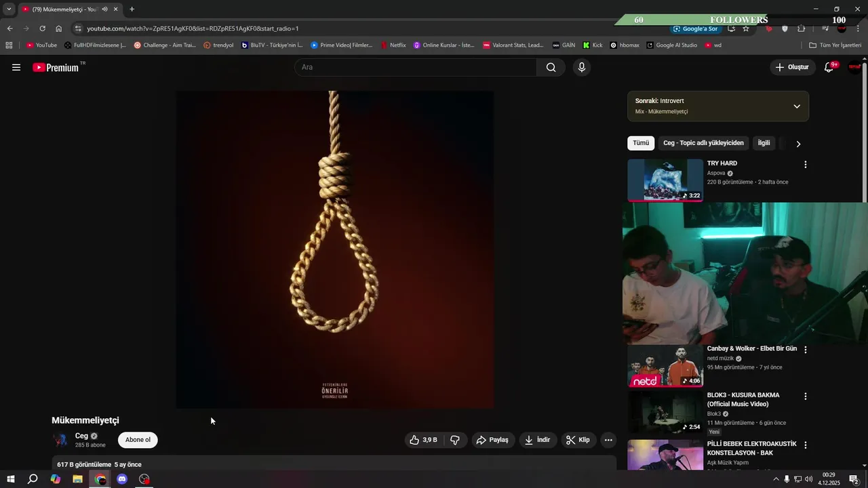
Task: Click the Ceg channel avatar
Action: (61, 440)
